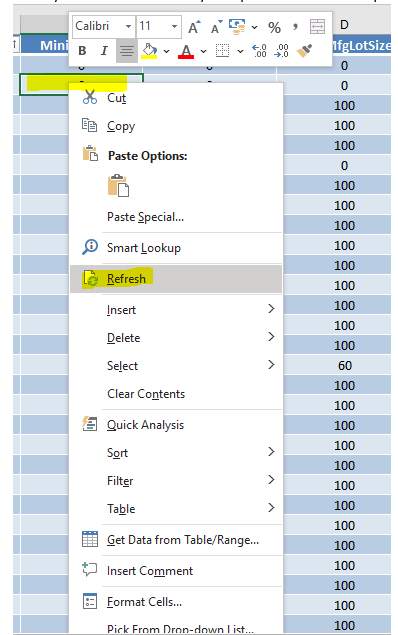Apply Comma Style format
The height and width of the screenshot is (635, 398).
click(x=295, y=27)
